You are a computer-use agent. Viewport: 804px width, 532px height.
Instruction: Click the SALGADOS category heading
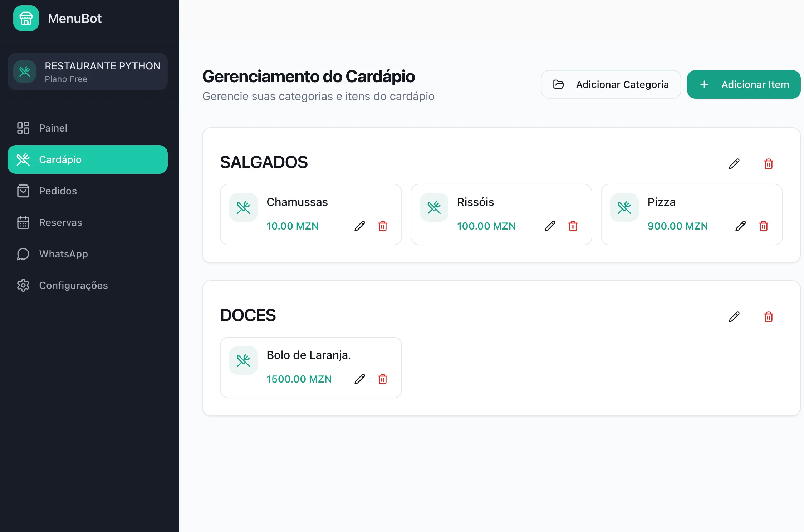(264, 162)
